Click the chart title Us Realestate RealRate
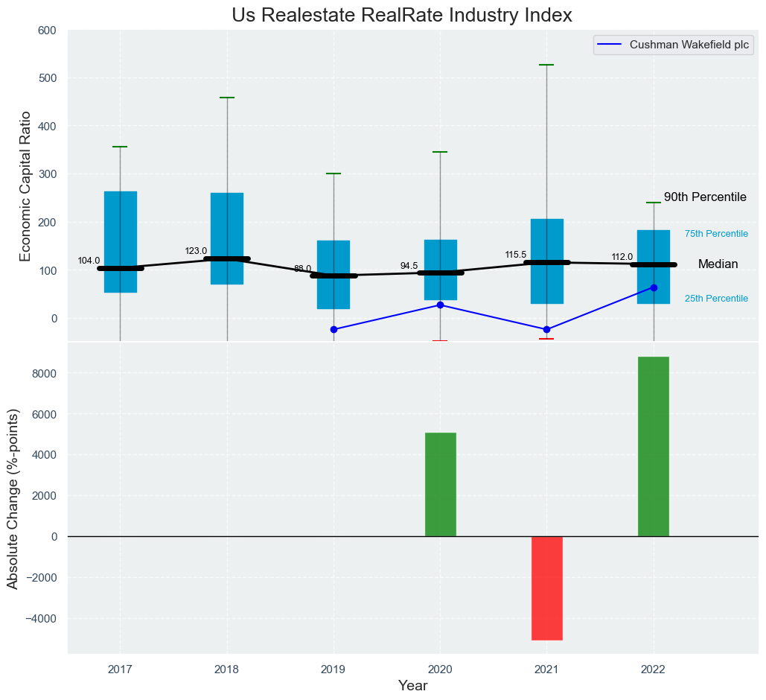This screenshot has width=766, height=700. tap(401, 15)
